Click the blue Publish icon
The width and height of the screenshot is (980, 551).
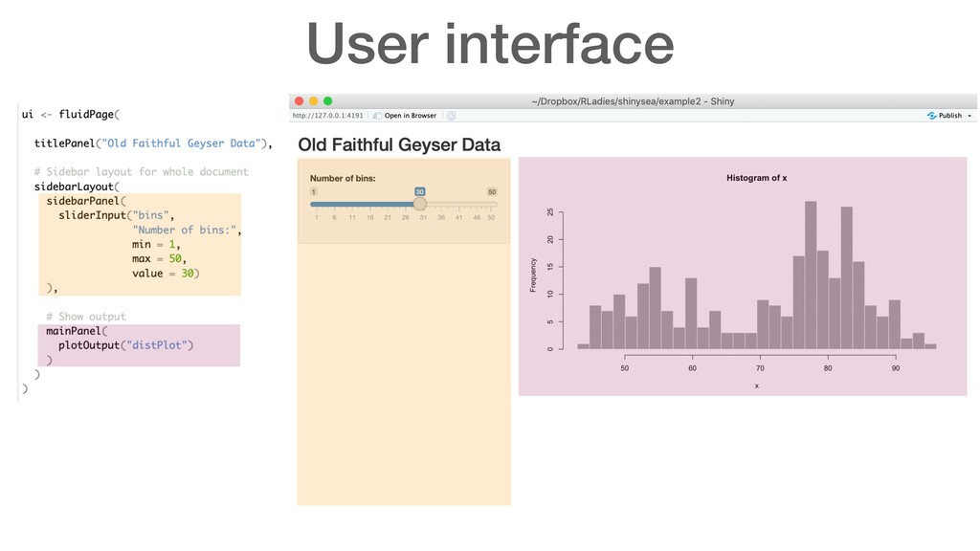pyautogui.click(x=932, y=116)
